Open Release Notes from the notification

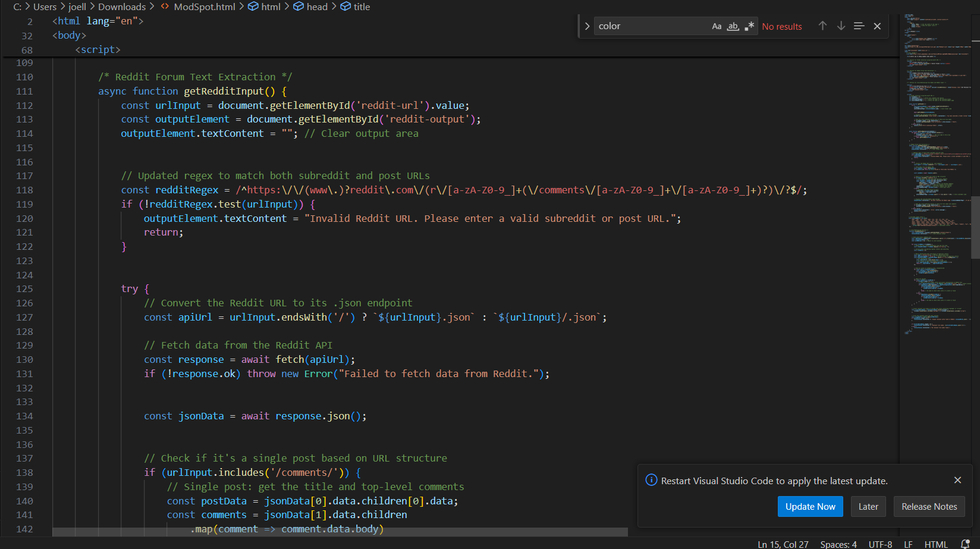click(x=929, y=507)
